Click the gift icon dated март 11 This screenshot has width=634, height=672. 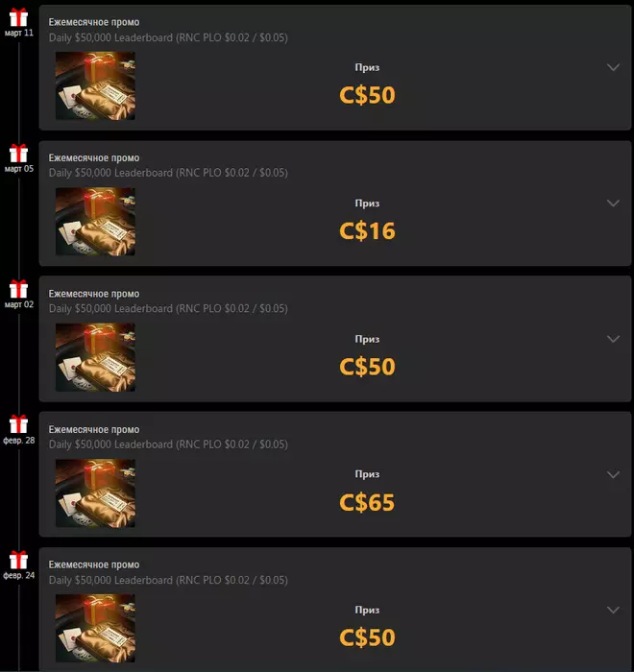click(x=18, y=17)
